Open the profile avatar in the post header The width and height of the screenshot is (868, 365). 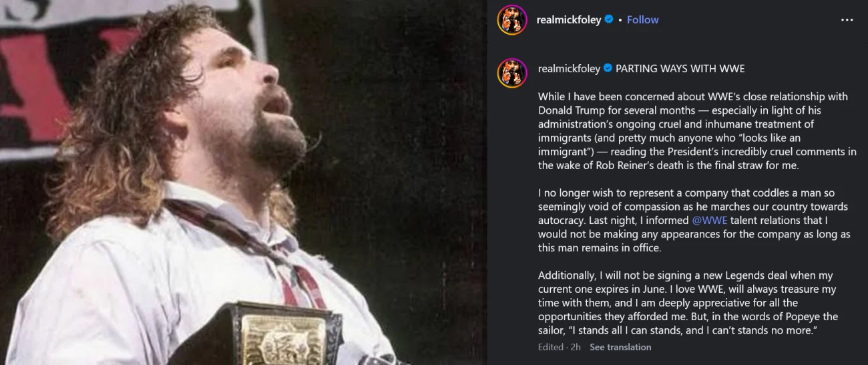click(x=512, y=20)
